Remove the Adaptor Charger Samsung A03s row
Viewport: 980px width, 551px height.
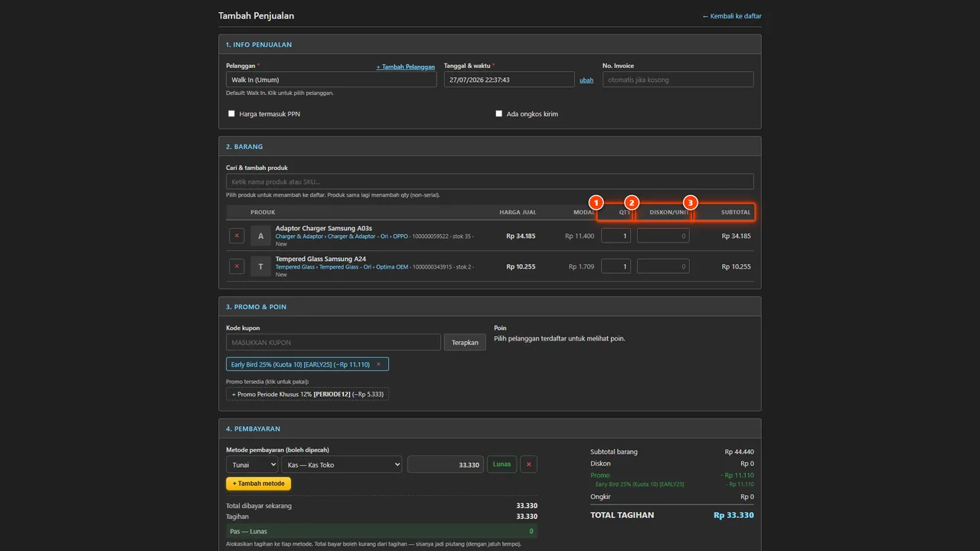pyautogui.click(x=237, y=236)
